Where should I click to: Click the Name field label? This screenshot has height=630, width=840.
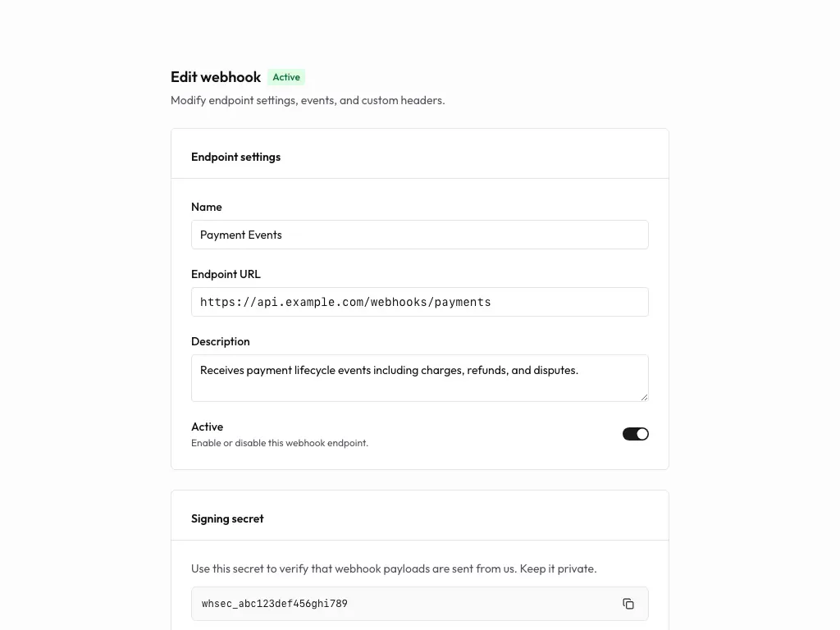(206, 207)
